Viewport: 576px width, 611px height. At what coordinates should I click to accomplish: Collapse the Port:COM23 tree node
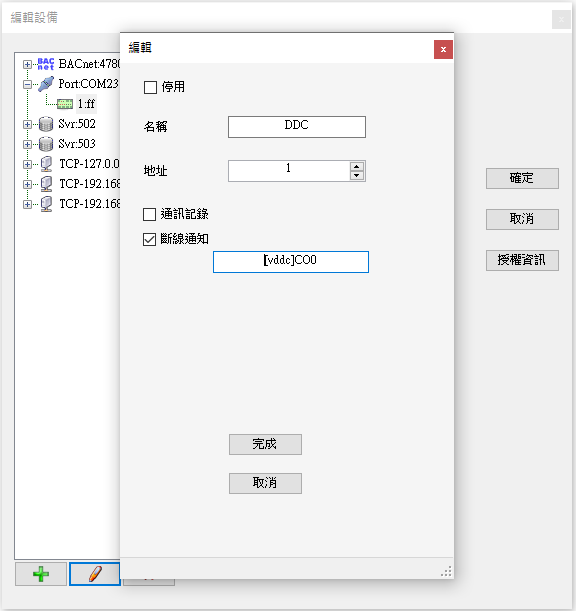coord(27,84)
